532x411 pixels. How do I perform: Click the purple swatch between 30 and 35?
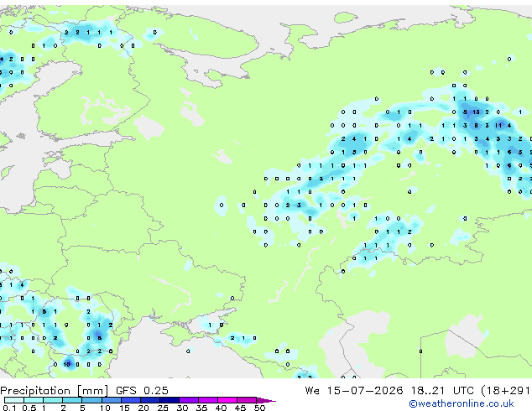click(x=189, y=400)
